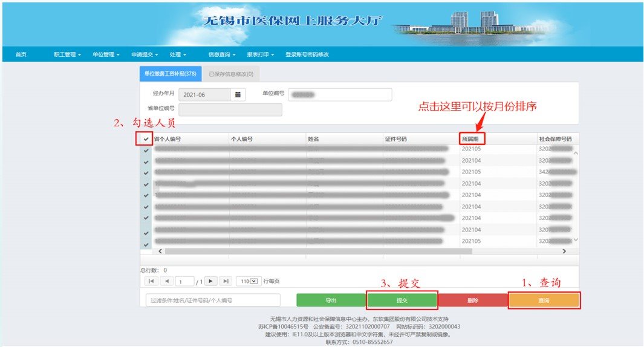This screenshot has height=347, width=644.
Task: Jump to the last results page
Action: coord(226,281)
